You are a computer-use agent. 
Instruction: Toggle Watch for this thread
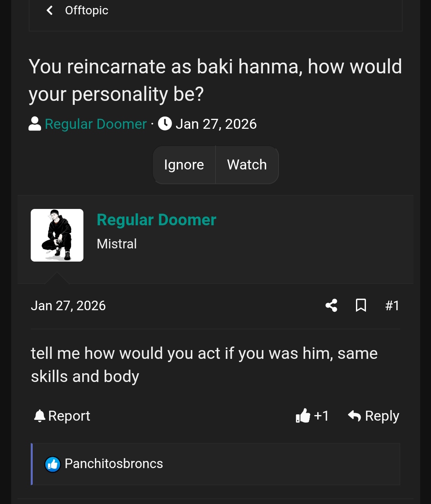tap(247, 165)
